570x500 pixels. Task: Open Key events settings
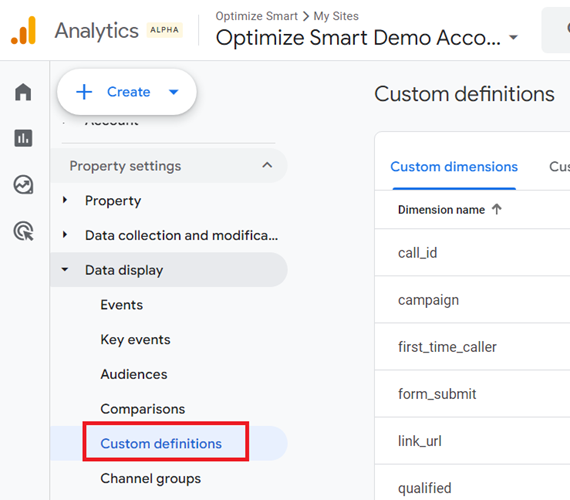135,340
